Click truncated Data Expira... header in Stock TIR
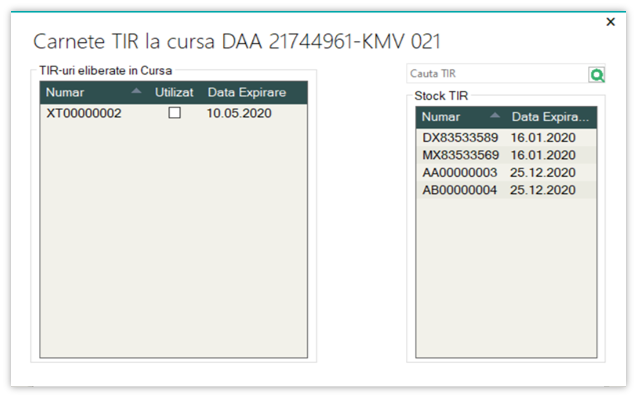The width and height of the screenshot is (637, 398). (x=550, y=117)
